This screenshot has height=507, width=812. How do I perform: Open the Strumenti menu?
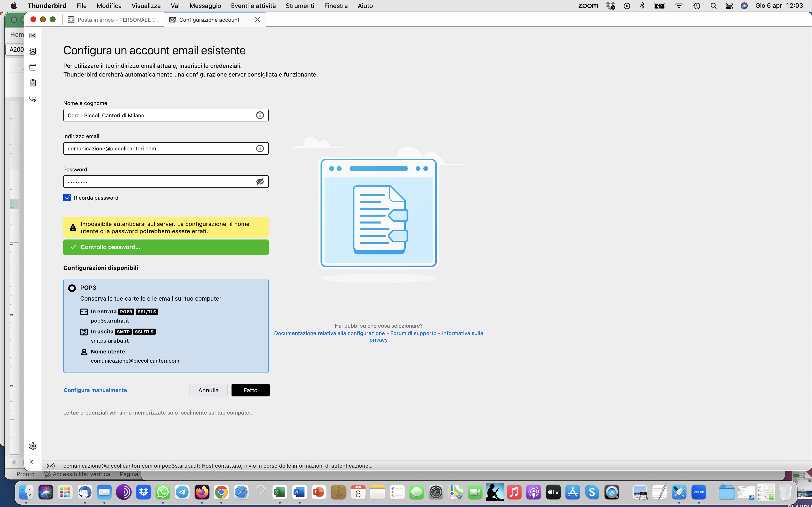(300, 6)
